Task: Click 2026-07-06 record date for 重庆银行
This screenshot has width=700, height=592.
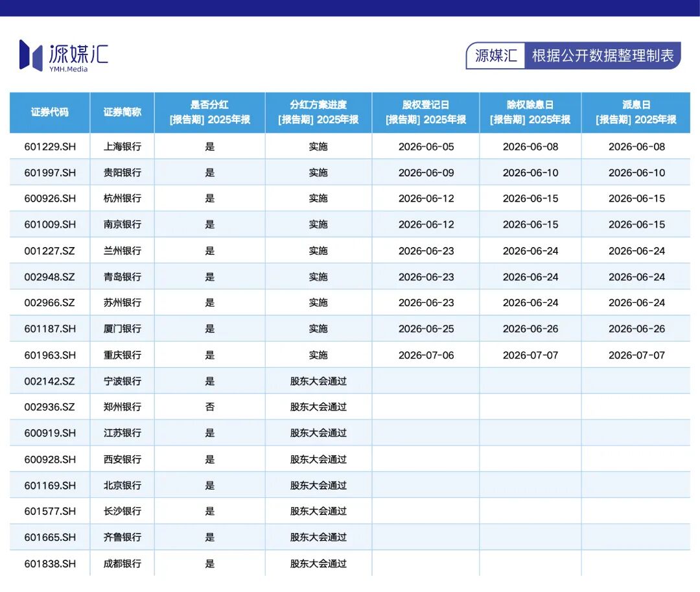Action: pos(426,355)
